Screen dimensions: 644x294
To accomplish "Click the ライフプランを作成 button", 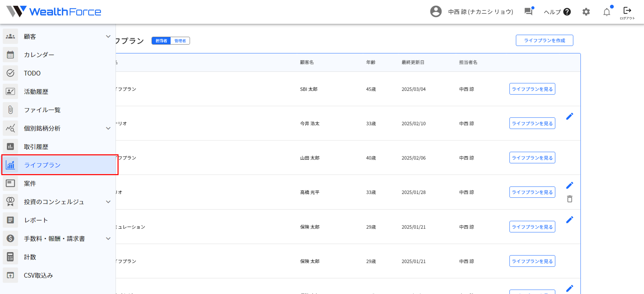I will click(544, 40).
